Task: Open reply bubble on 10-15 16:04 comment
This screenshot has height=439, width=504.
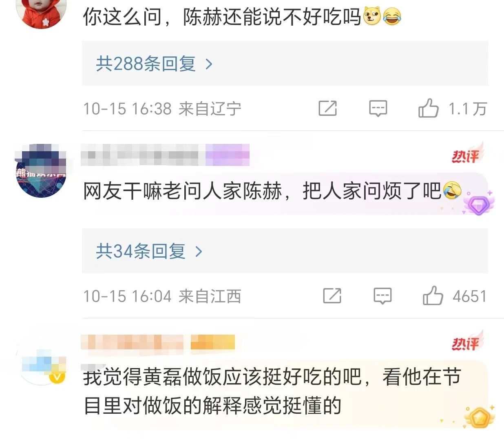Action: point(382,296)
